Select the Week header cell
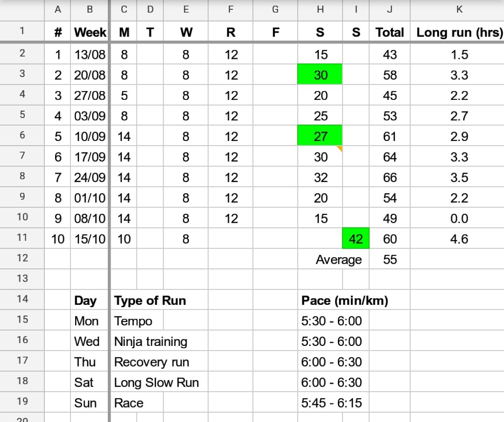504x422 pixels. coord(90,32)
